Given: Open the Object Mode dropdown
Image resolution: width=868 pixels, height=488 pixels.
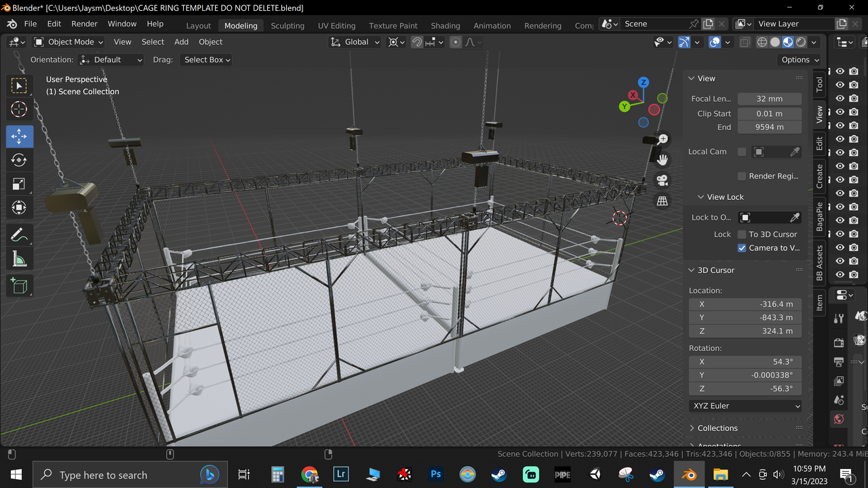Looking at the screenshot, I should [68, 42].
